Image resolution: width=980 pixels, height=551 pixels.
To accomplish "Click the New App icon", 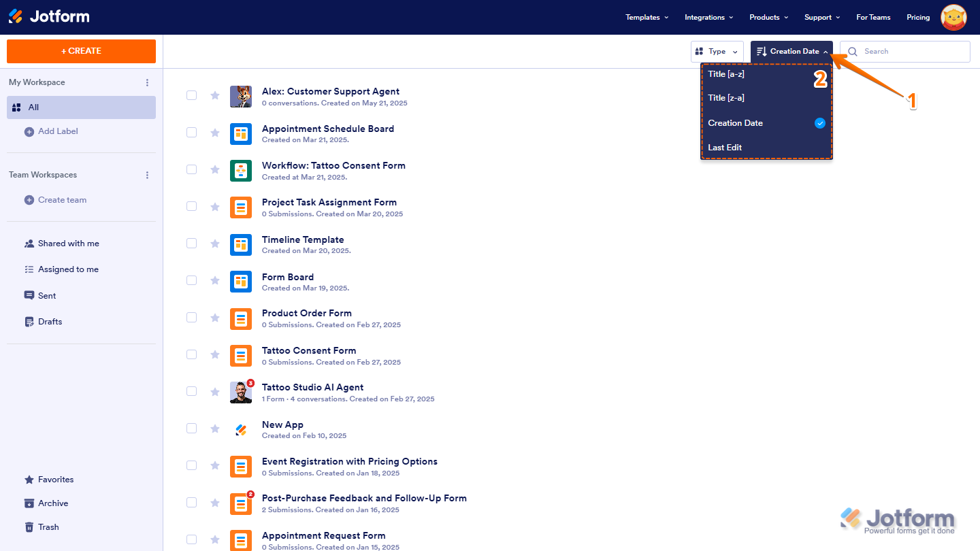I will (241, 429).
